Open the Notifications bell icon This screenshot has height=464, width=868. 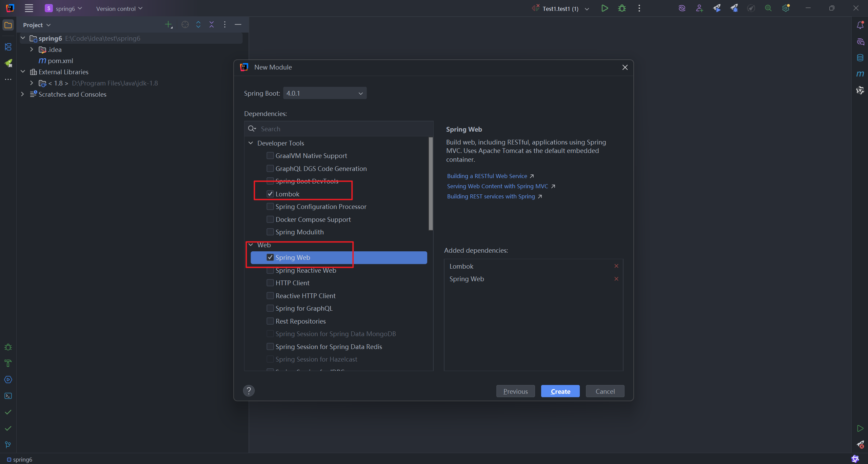point(860,25)
